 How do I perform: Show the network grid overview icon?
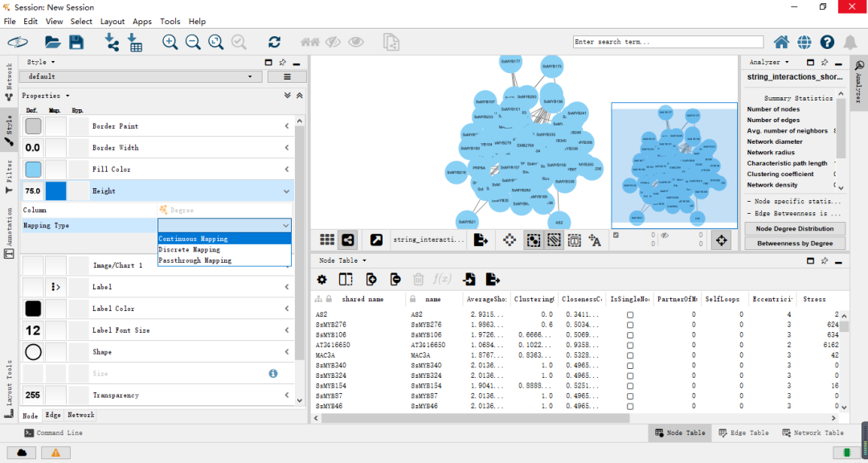[326, 240]
